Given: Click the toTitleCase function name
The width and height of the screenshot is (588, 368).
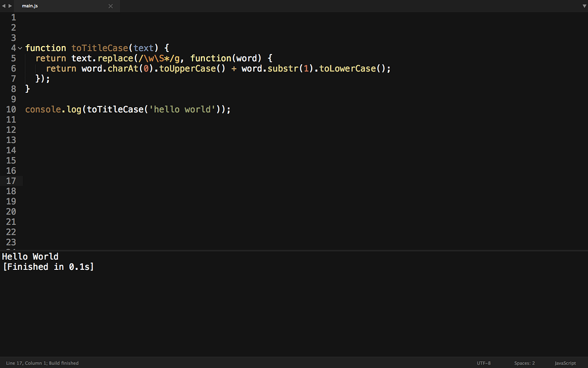Looking at the screenshot, I should coord(99,48).
